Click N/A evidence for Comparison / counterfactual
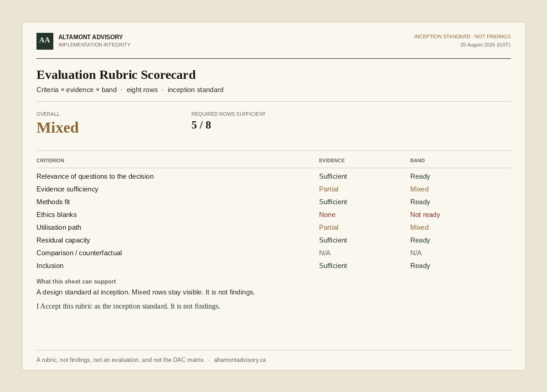The width and height of the screenshot is (547, 392). 325,253
